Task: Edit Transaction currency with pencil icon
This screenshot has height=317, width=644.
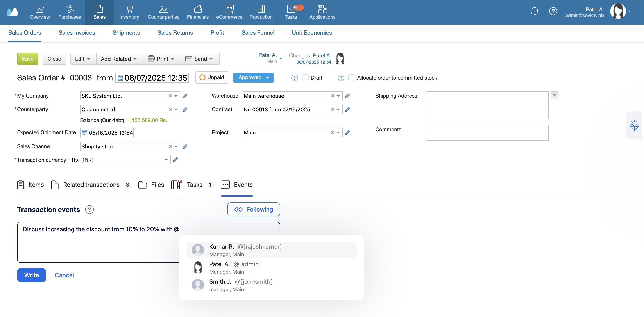Action: [x=175, y=160]
